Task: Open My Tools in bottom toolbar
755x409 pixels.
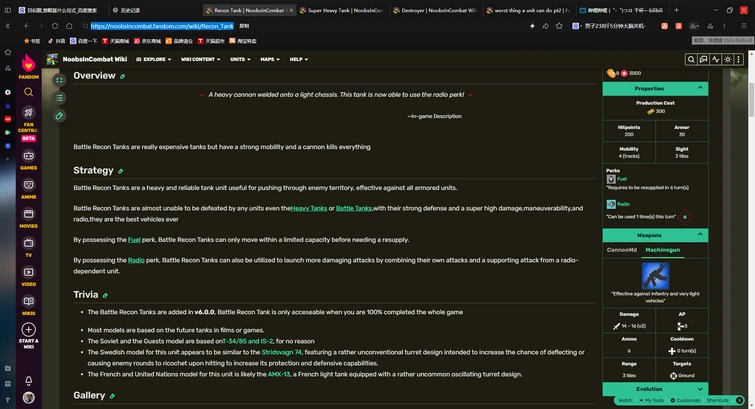Action: click(651, 400)
